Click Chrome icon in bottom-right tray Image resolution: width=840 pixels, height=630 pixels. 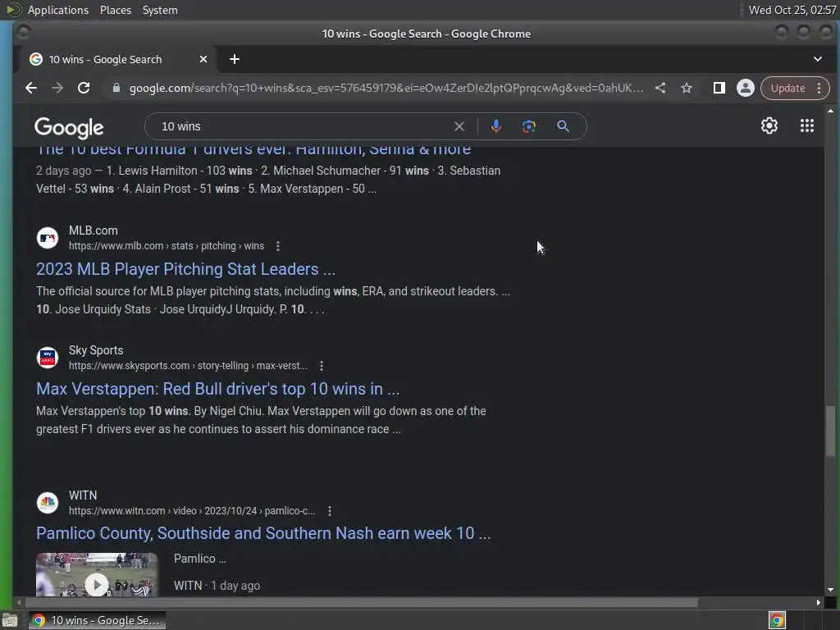tap(777, 620)
